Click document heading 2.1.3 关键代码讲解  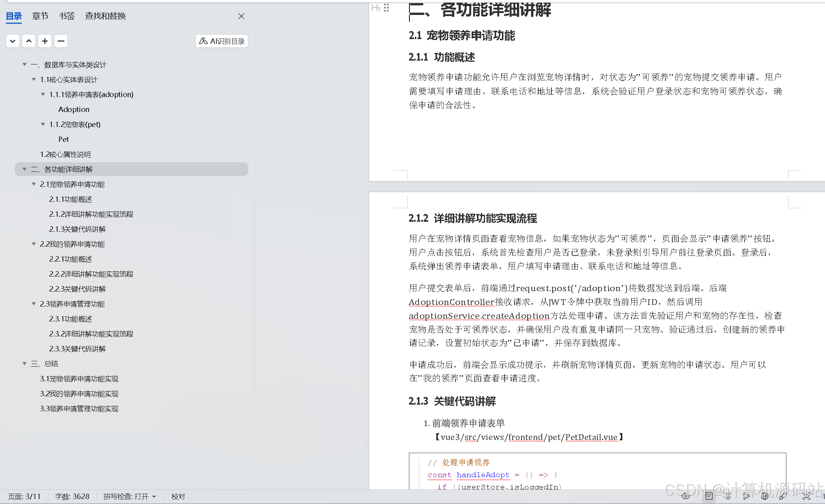pos(452,401)
